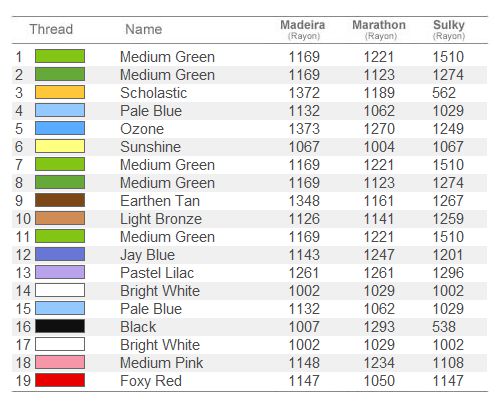Image resolution: width=500 pixels, height=402 pixels.
Task: Click the Pastel Lilac swatch in row 13
Action: [x=60, y=272]
